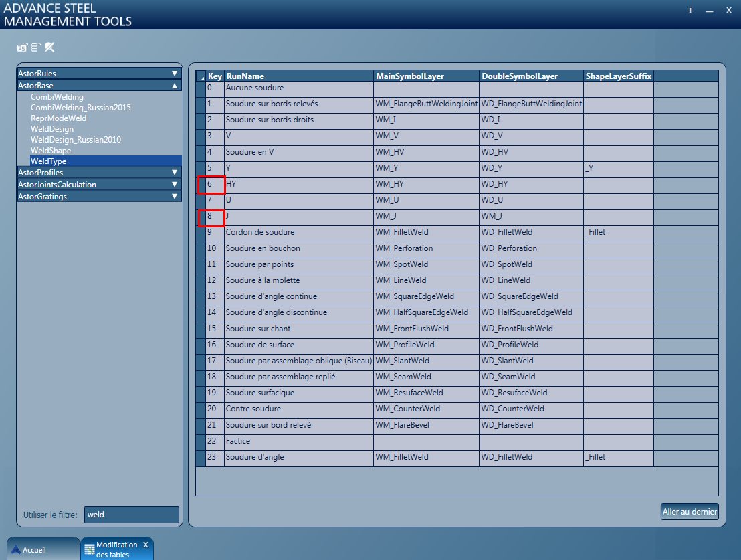Click the info 'i' icon in title bar

(x=690, y=10)
